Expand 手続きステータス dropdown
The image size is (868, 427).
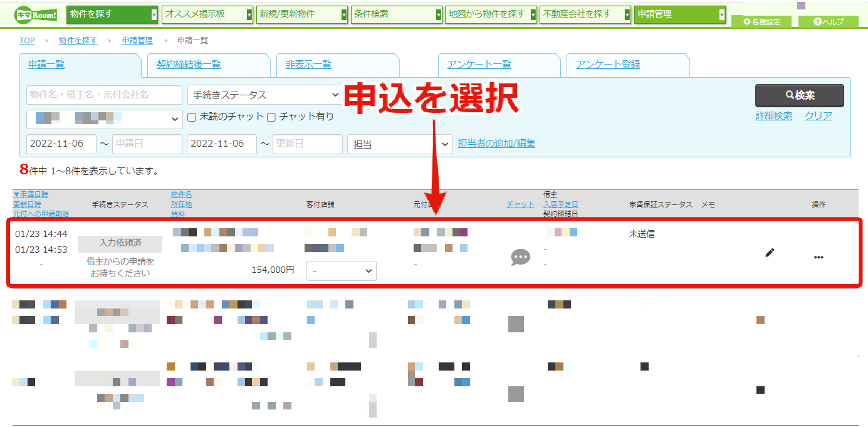click(265, 95)
